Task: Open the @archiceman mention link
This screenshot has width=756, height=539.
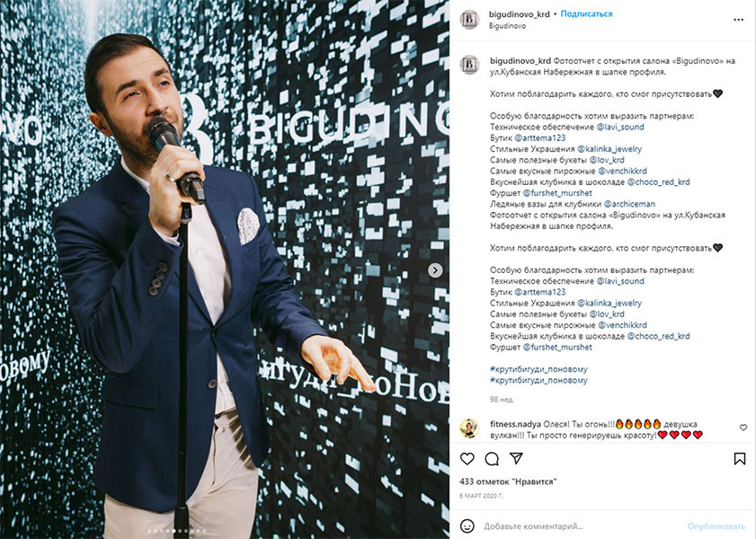Action: coord(629,204)
